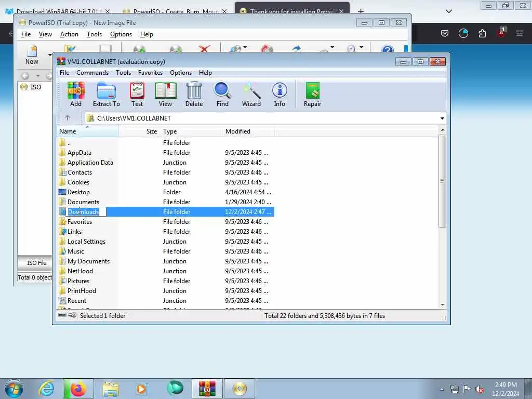Select the Pictures folder row
Viewport: 532px width, 399px height.
point(166,281)
